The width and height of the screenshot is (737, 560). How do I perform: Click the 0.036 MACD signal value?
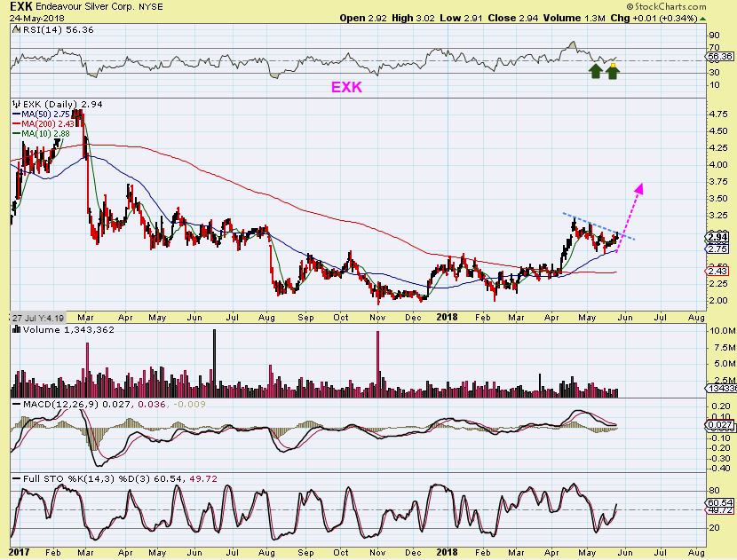152,404
